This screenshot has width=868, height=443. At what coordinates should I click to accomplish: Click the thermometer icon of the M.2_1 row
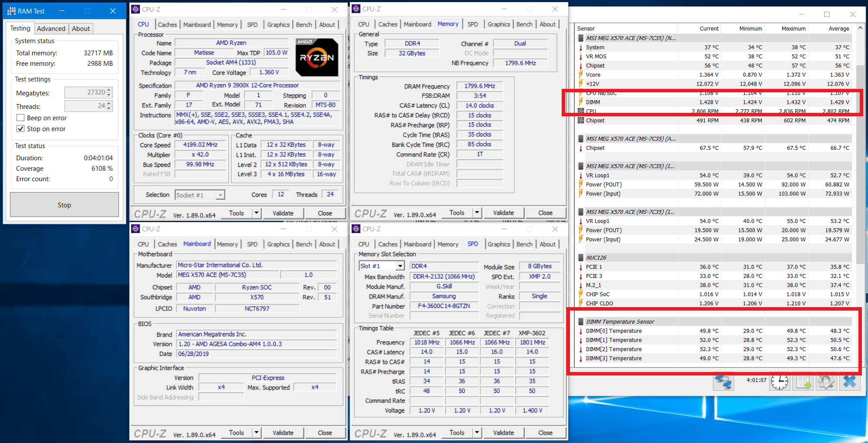[580, 285]
